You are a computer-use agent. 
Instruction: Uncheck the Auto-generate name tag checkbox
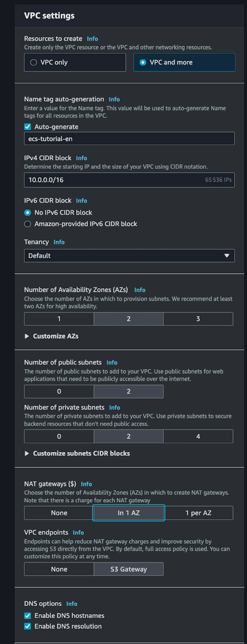(x=28, y=127)
